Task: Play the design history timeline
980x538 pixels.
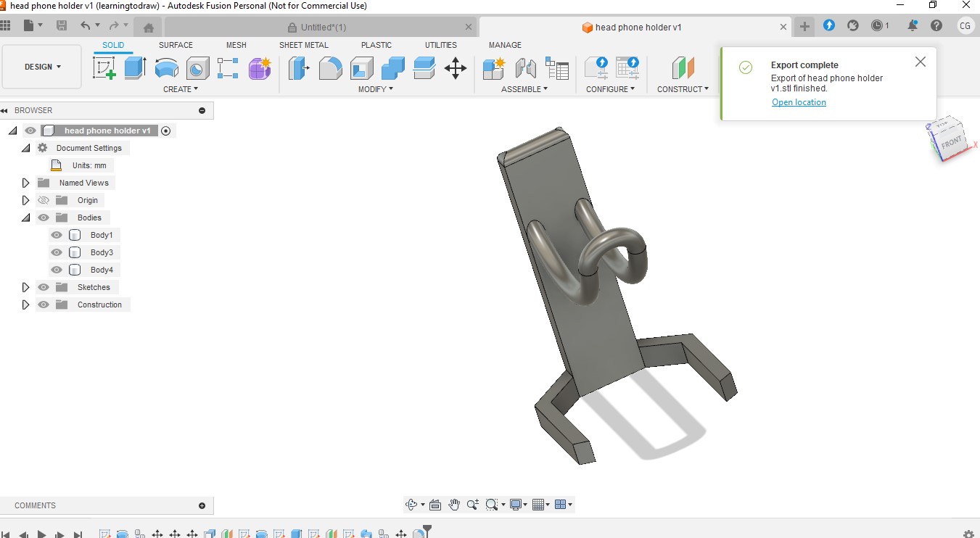Action: [x=42, y=534]
